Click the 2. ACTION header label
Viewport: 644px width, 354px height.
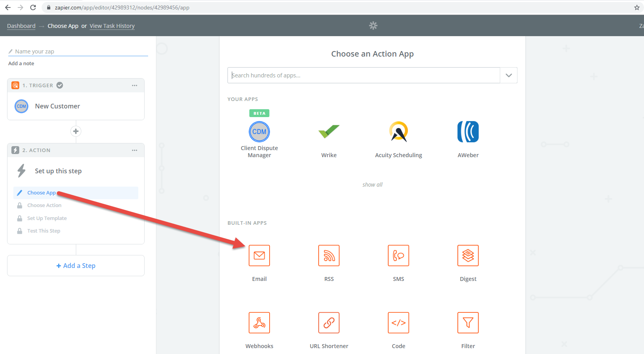point(37,150)
